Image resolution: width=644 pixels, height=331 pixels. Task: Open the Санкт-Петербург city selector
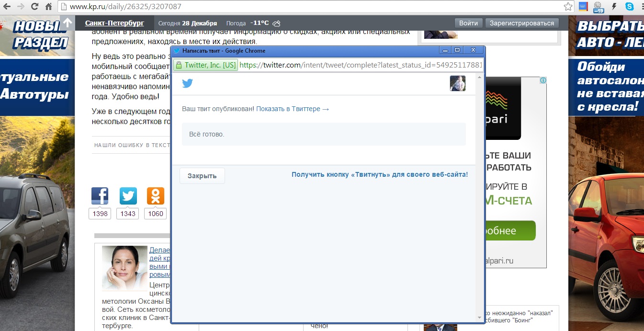tap(114, 23)
